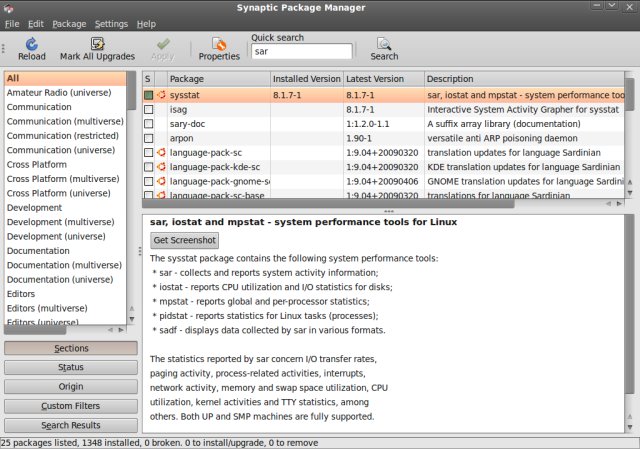Screen dimensions: 640x449
Task: Select the isag package row
Action: click(x=383, y=109)
